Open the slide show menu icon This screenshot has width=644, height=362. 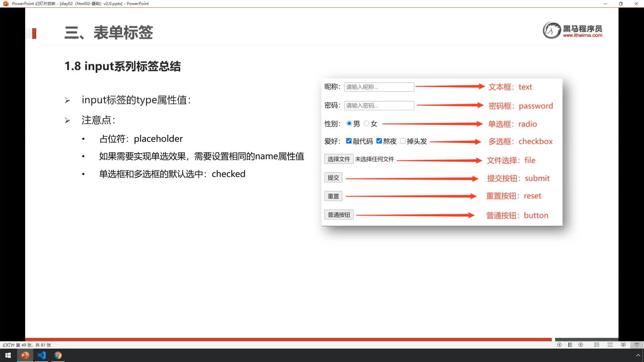[570, 345]
